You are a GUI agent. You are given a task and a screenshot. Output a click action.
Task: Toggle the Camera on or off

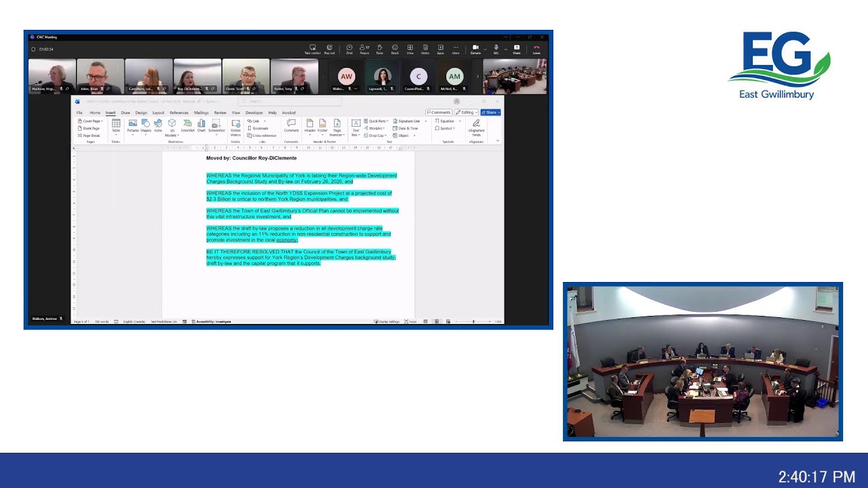[x=475, y=49]
